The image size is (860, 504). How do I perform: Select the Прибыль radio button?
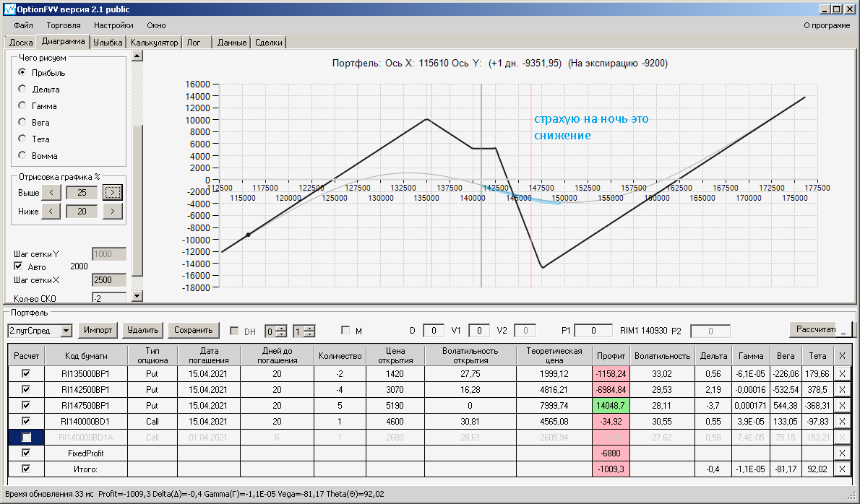(x=22, y=71)
